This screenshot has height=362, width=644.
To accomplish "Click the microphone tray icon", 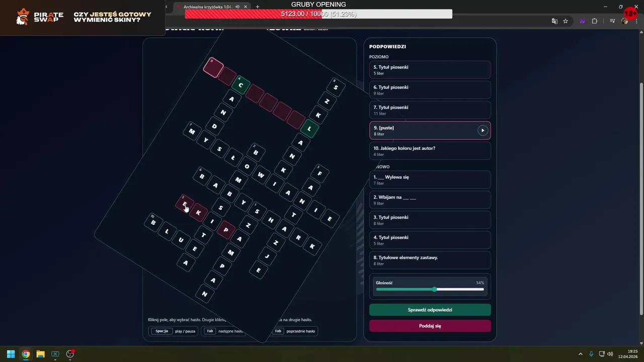I will click(x=591, y=354).
